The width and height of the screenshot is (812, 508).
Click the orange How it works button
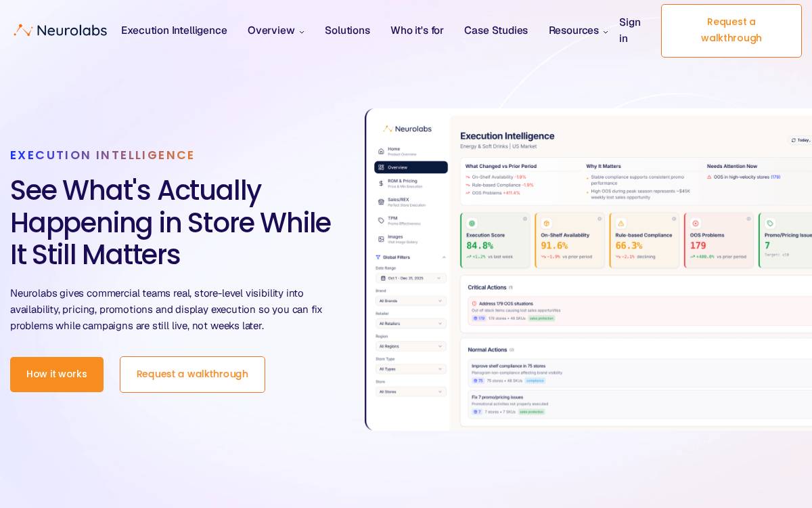coord(57,375)
